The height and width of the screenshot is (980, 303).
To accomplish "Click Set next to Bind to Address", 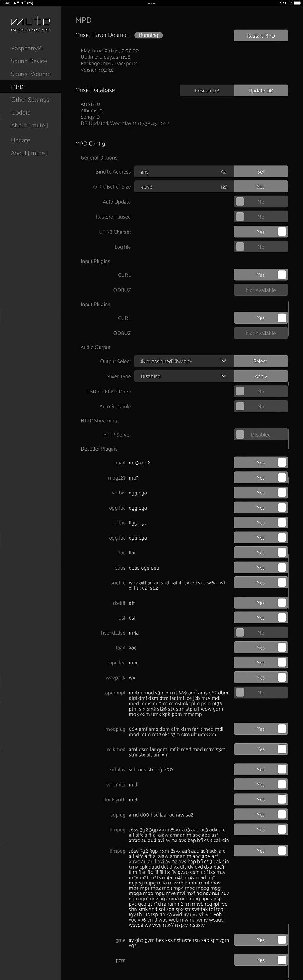I will point(261,172).
